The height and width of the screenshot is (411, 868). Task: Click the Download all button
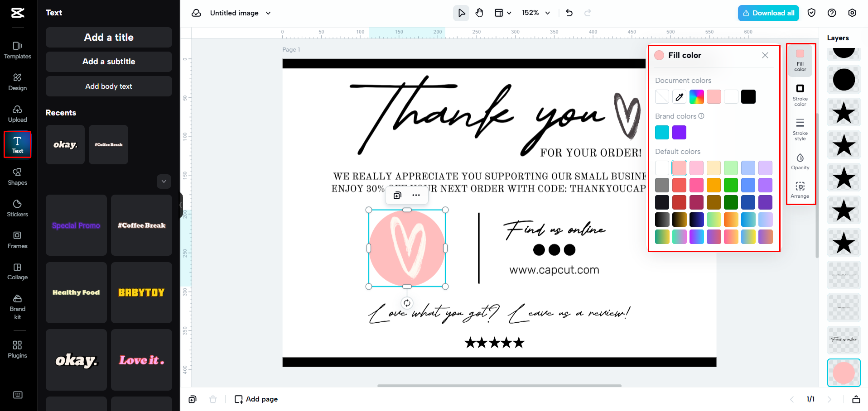coord(768,13)
